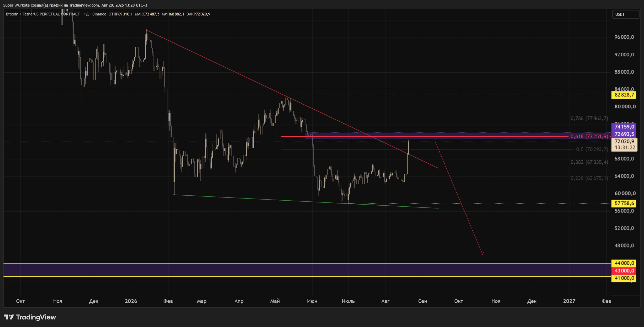Click the 80 000,0 price axis label
The width and height of the screenshot is (644, 327).
point(625,106)
